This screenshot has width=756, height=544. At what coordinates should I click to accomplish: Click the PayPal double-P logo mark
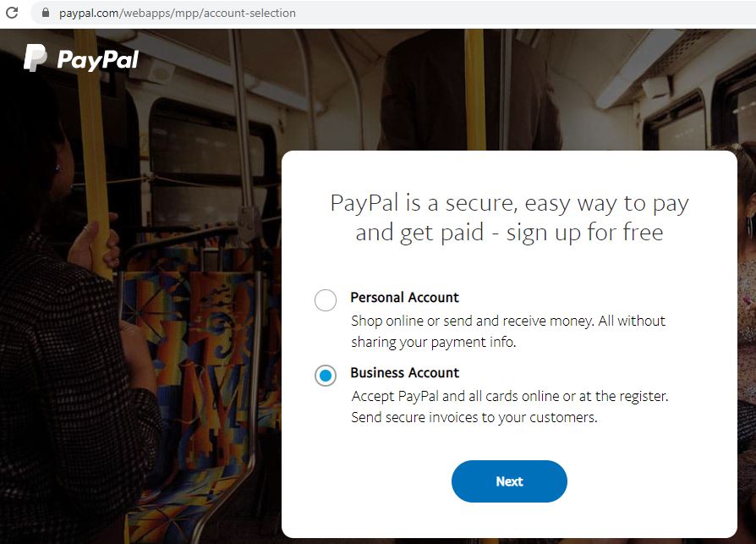(x=36, y=58)
